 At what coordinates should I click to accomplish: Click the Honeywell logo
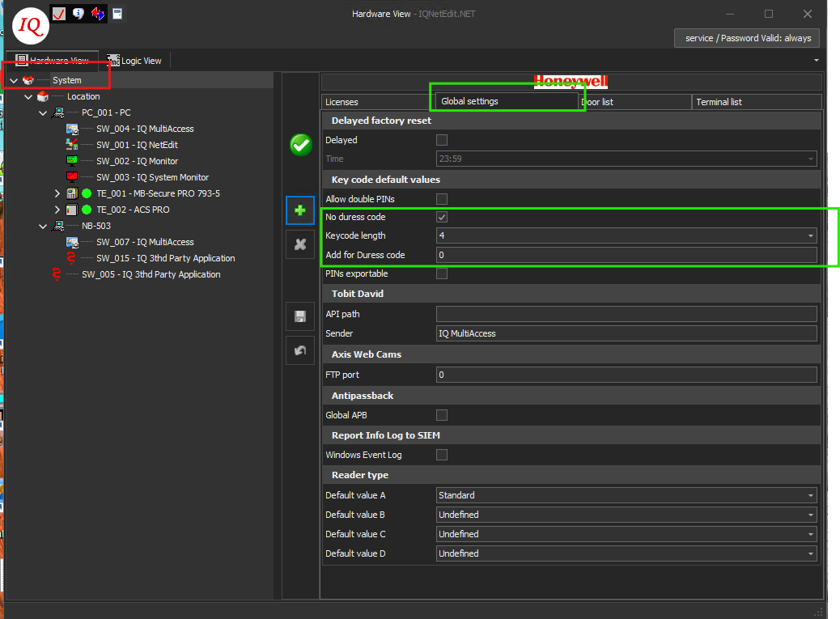click(571, 81)
